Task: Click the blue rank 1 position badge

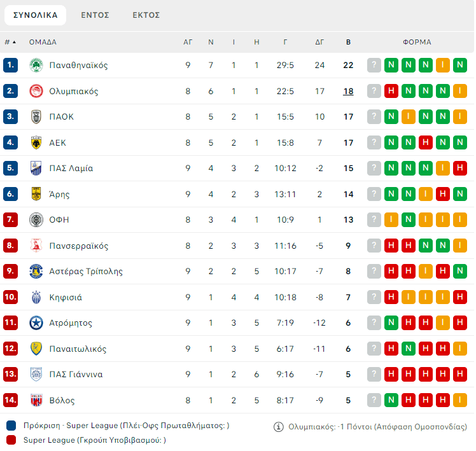Action: click(10, 66)
